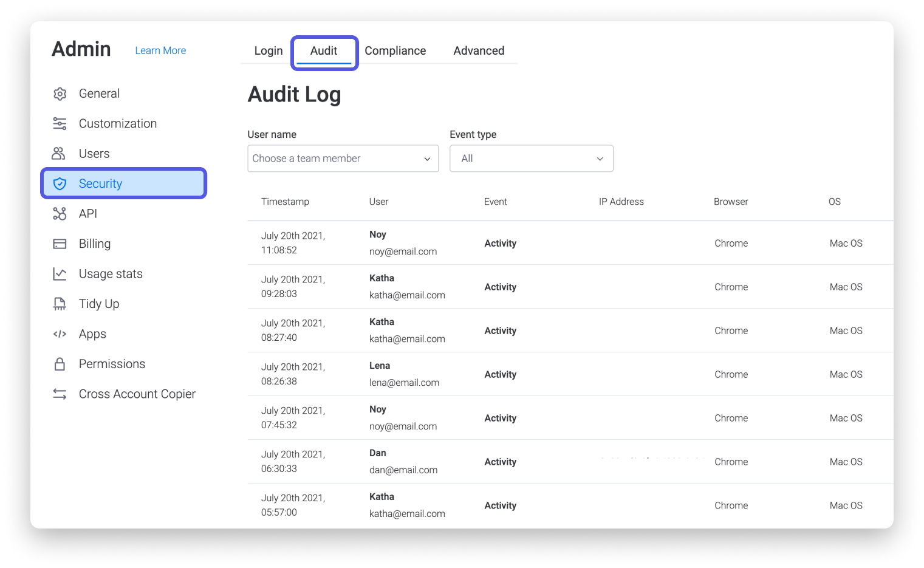Click katha@email.com in the 09:28:03 row
The height and width of the screenshot is (568, 924).
coord(407,295)
